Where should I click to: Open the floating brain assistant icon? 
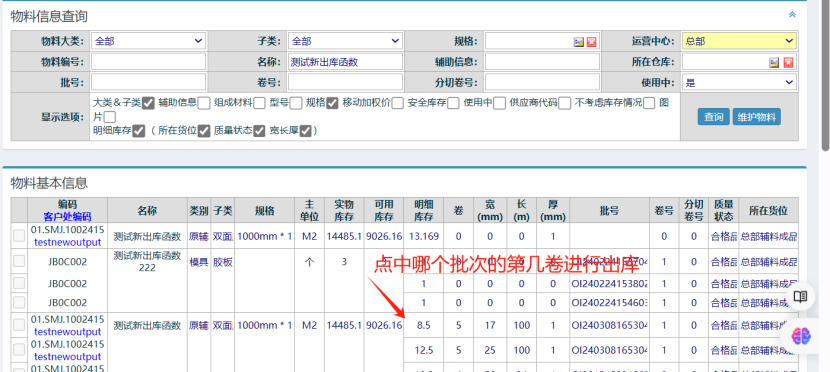point(801,334)
